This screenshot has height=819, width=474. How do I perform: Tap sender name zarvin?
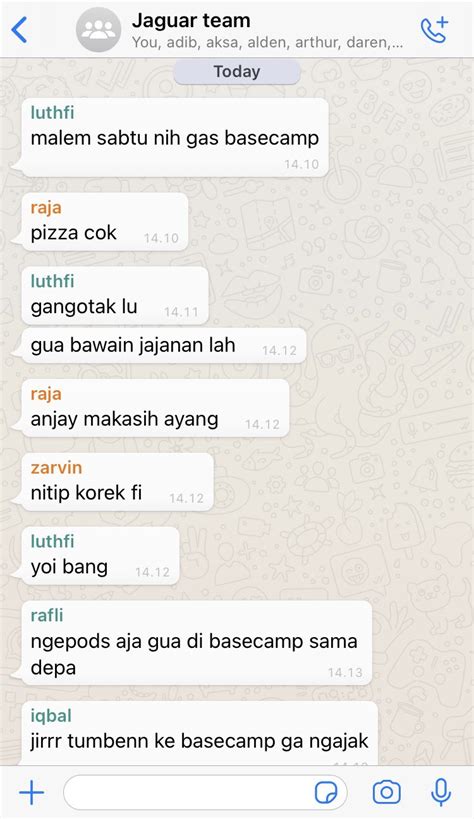[56, 467]
